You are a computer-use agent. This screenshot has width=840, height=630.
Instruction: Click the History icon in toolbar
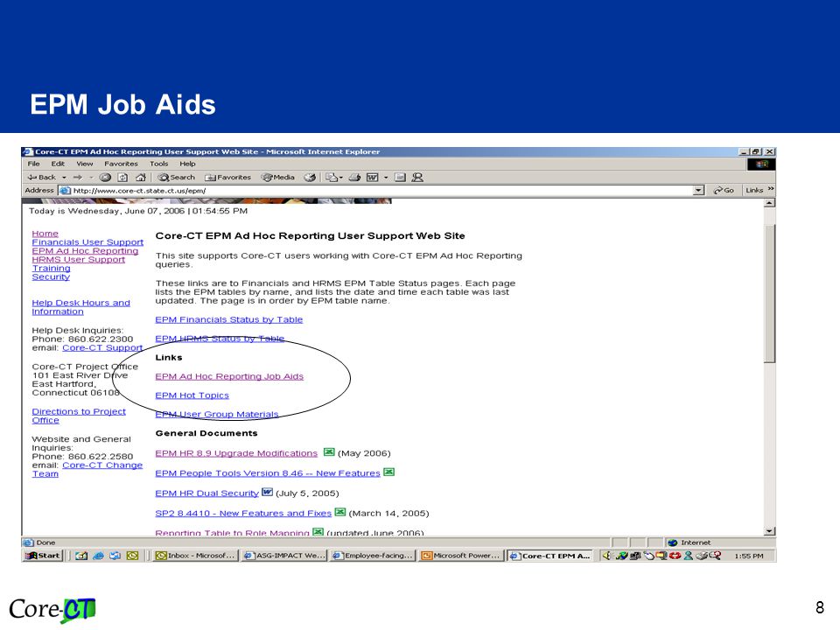point(310,178)
